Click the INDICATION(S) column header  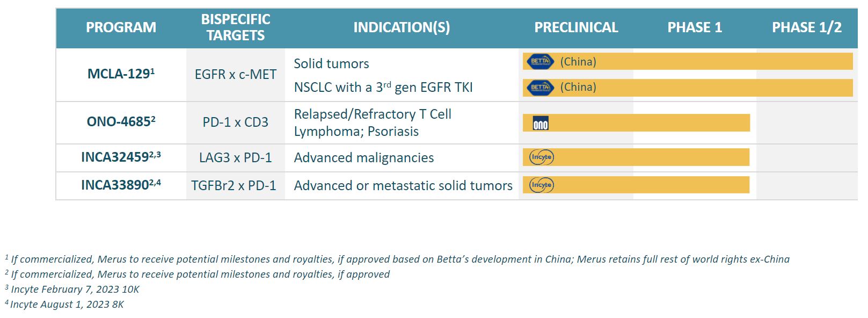(402, 27)
